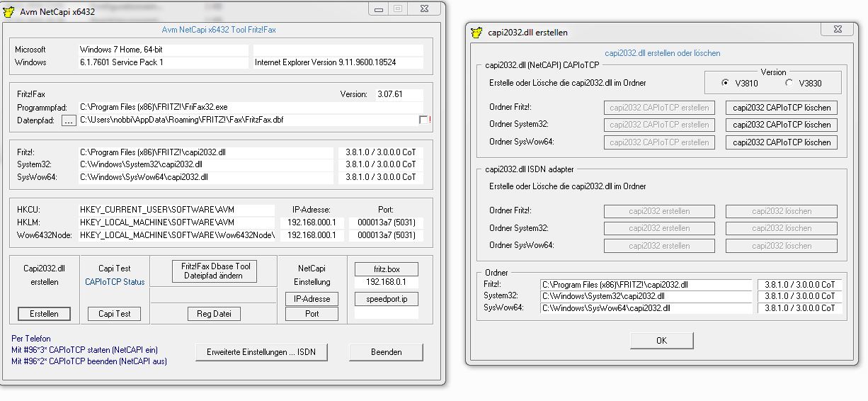This screenshot has height=401, width=868.
Task: Click the main window Fritz! path ...\FRITZ!\capi2032.dll
Action: (205, 152)
